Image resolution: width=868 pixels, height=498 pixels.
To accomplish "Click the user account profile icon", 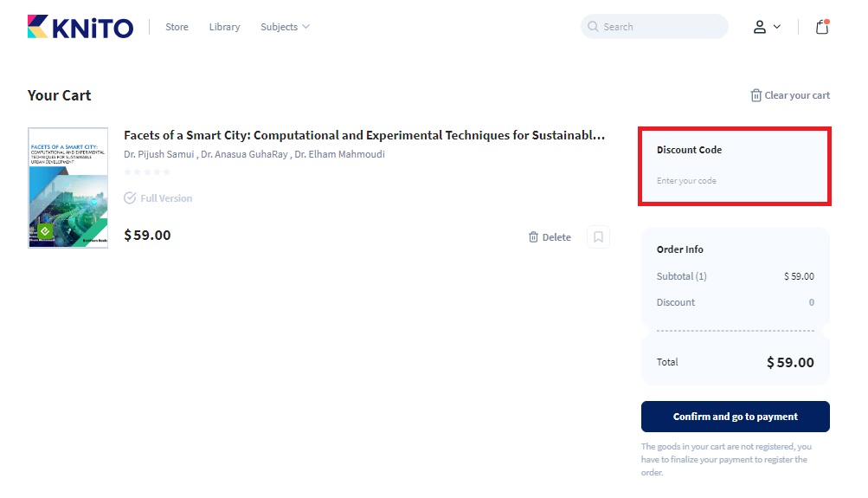I will pos(760,27).
